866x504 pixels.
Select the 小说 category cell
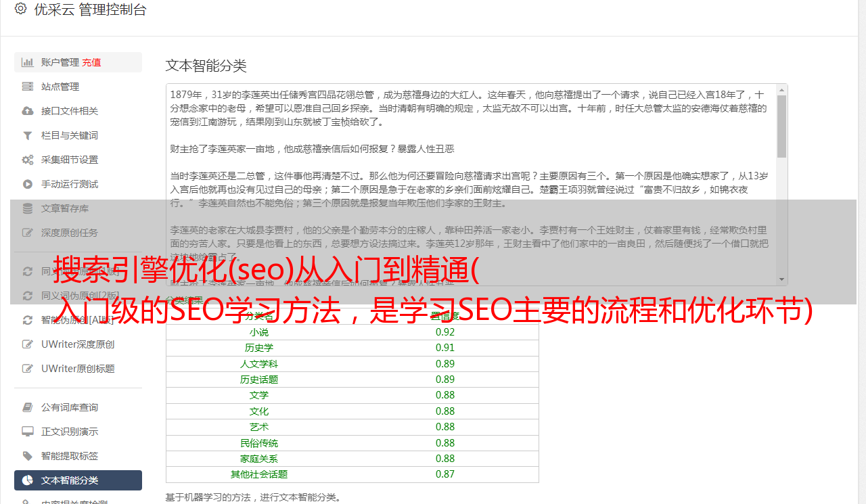(x=259, y=332)
